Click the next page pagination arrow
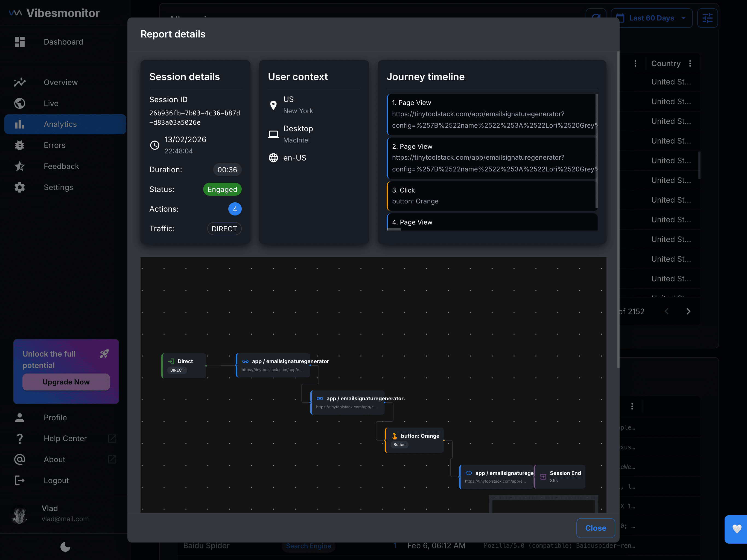Screen dimensions: 747x560 pyautogui.click(x=688, y=311)
